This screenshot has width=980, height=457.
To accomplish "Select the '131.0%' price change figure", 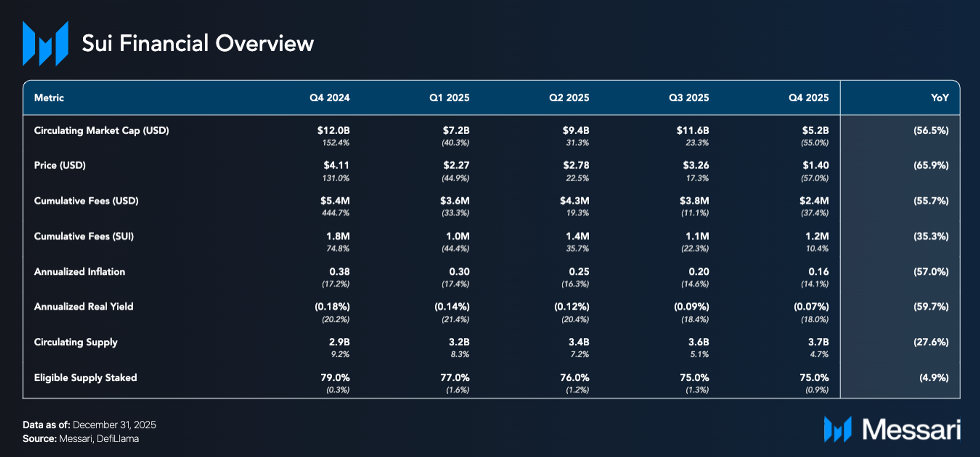I will [x=336, y=178].
